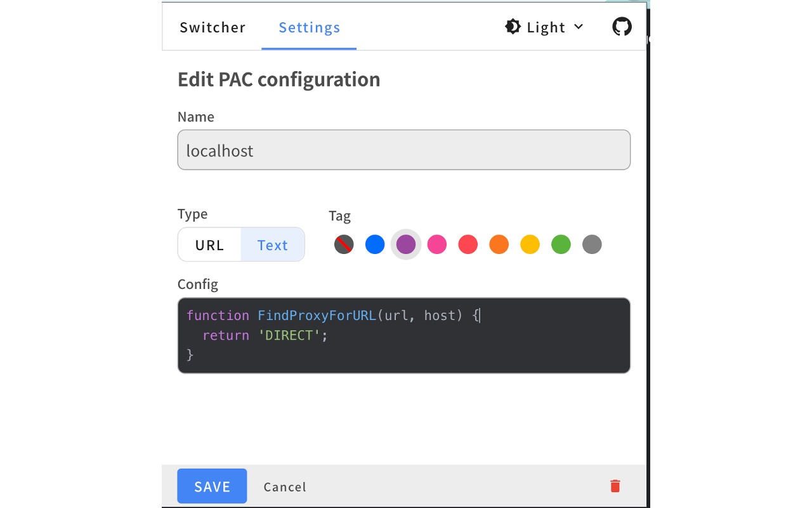Choose the orange tag color
The image size is (812, 508).
[499, 244]
